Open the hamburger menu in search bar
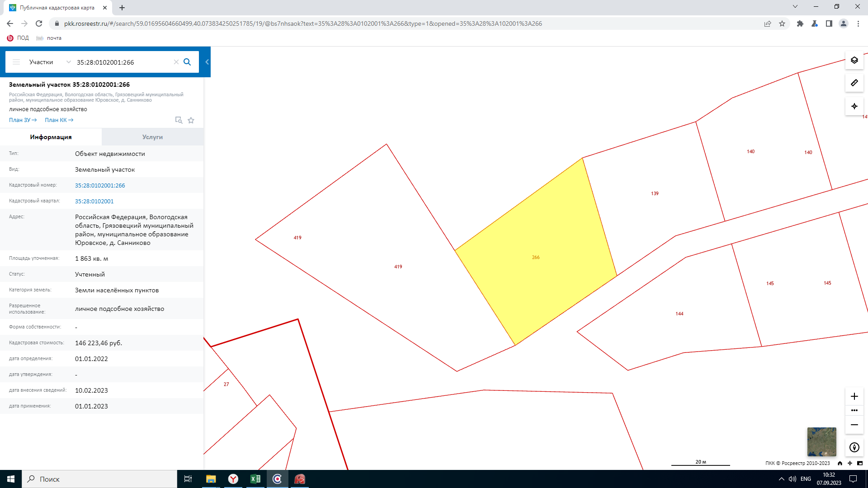The height and width of the screenshot is (488, 868). click(16, 62)
